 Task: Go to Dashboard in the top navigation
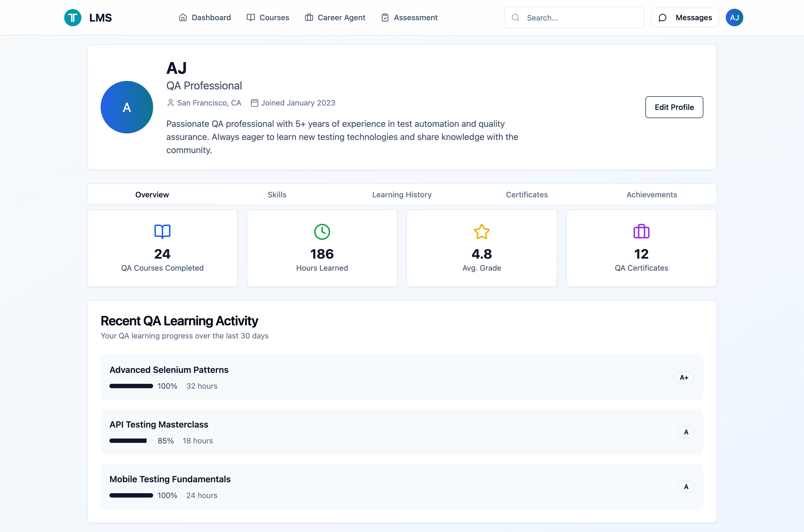205,18
